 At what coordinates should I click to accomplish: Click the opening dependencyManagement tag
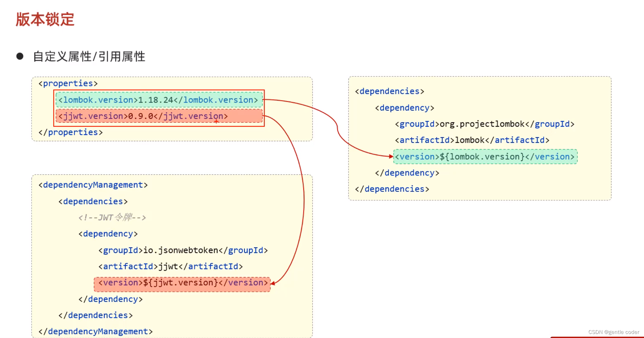[93, 185]
